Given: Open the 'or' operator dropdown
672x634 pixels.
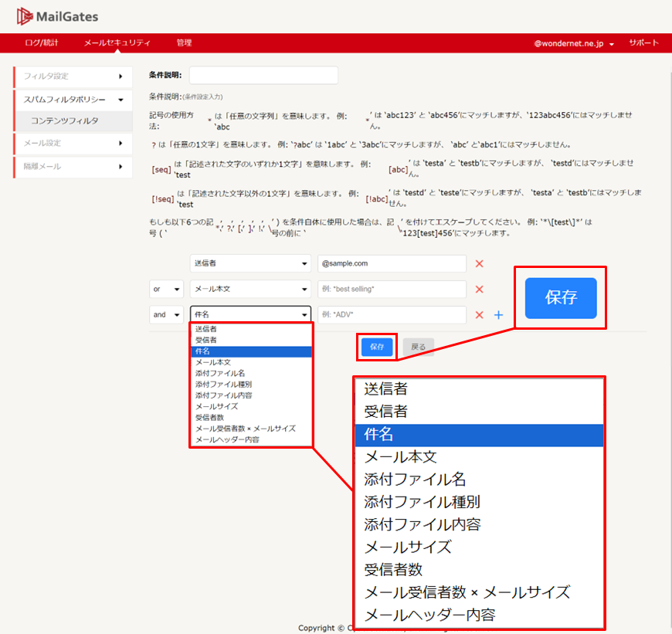Looking at the screenshot, I should 166,289.
